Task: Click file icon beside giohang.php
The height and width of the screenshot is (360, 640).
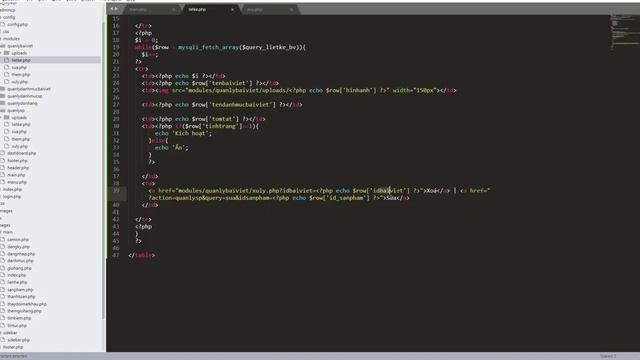Action: pyautogui.click(x=2, y=268)
